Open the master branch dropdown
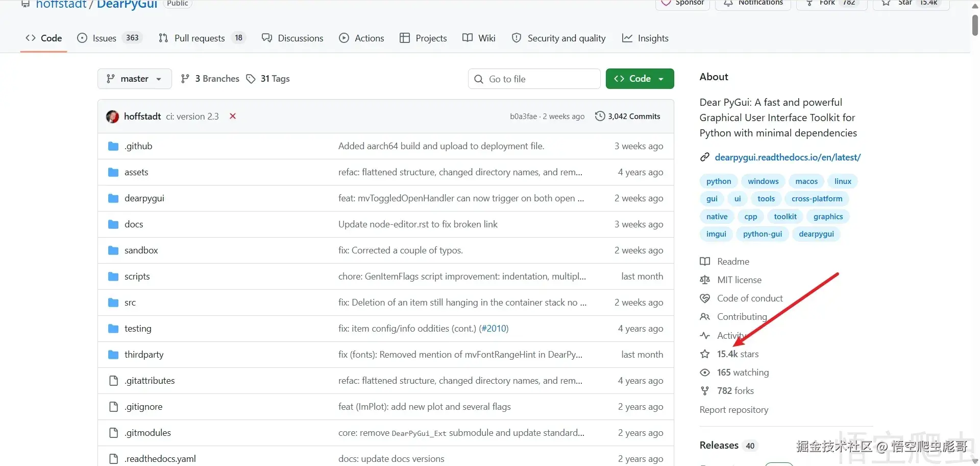This screenshot has height=466, width=980. click(134, 79)
